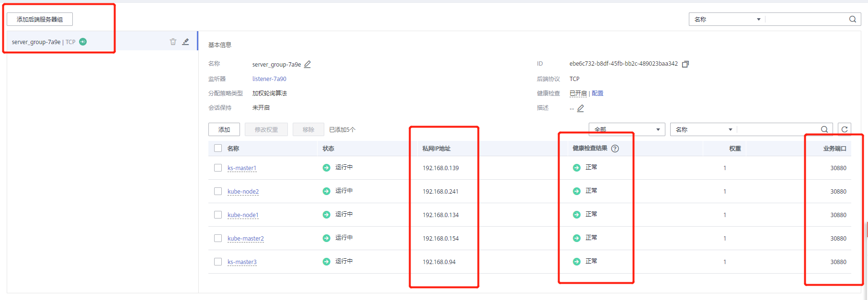This screenshot has height=300, width=868.
Task: Click the IP address 192.168.0.139
Action: (x=441, y=168)
